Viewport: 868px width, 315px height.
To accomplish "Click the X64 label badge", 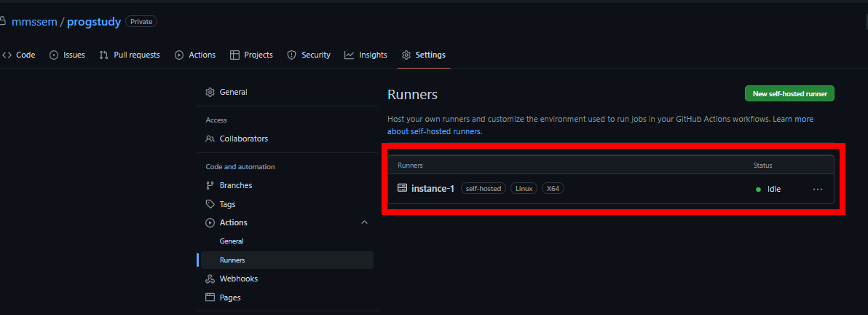I will tap(553, 189).
